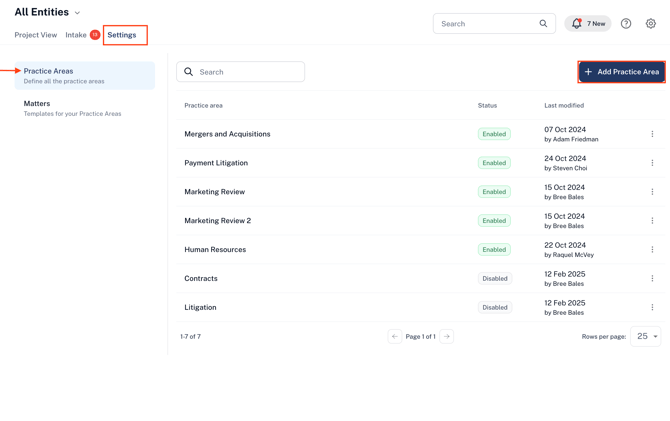Select the Payment Litigation practice area name
This screenshot has height=421, width=670.
pyautogui.click(x=216, y=163)
